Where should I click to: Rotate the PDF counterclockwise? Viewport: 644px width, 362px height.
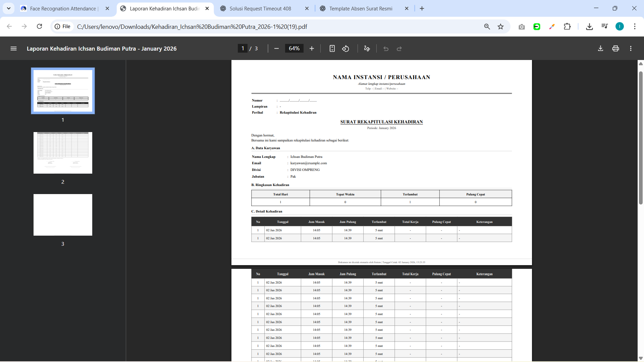coord(345,49)
